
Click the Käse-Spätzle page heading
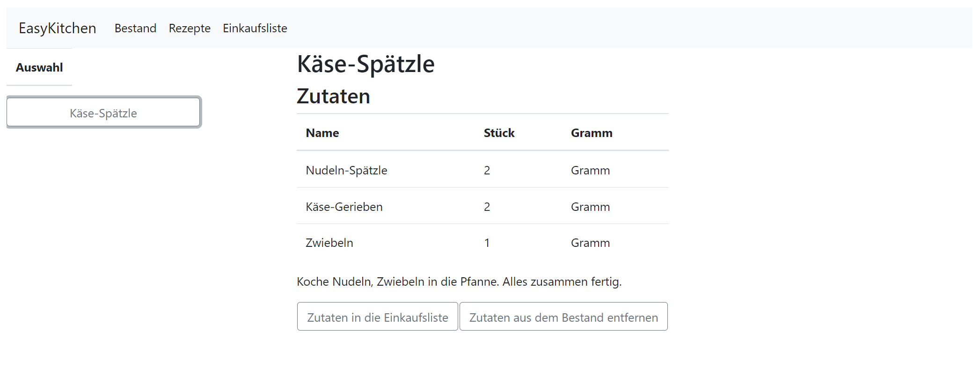click(366, 64)
